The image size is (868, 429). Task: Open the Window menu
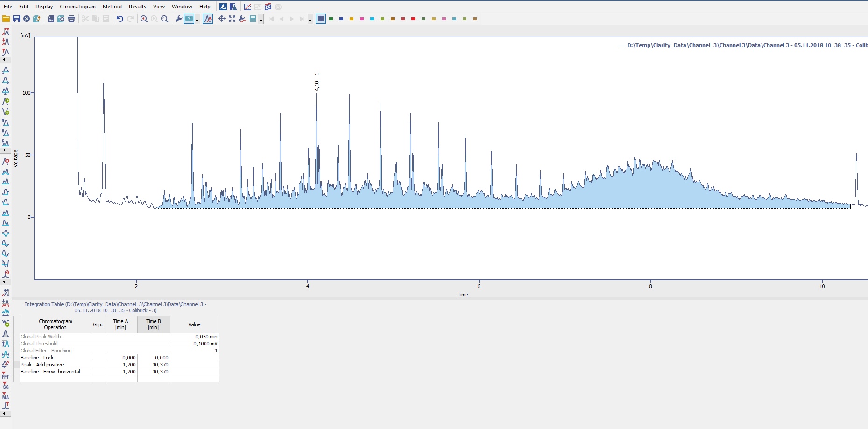[x=182, y=7]
